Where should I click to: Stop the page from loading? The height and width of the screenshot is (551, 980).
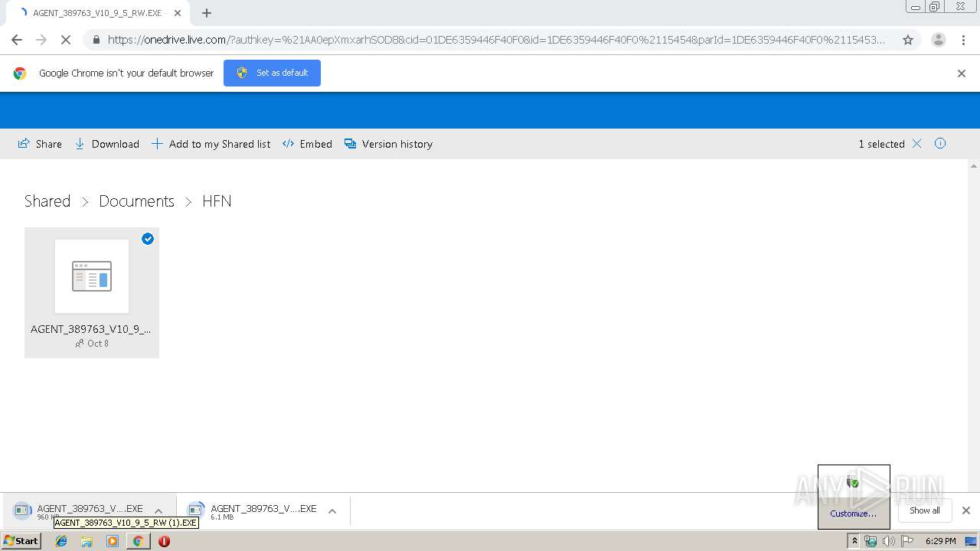point(66,40)
